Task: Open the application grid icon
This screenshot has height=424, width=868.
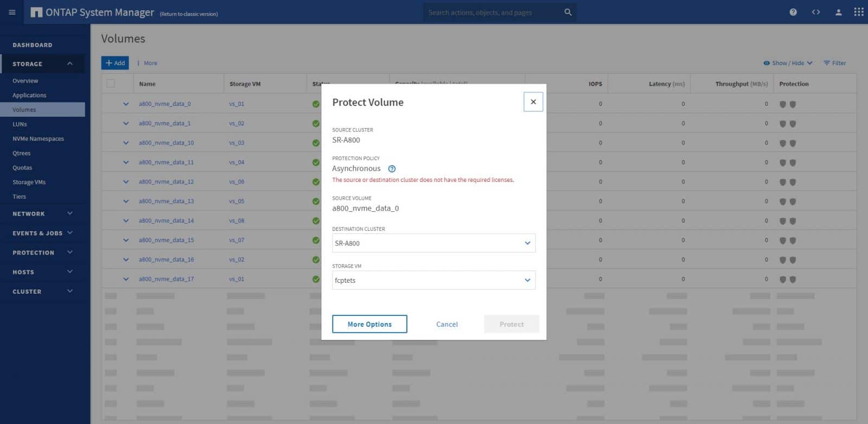Action: tap(859, 12)
